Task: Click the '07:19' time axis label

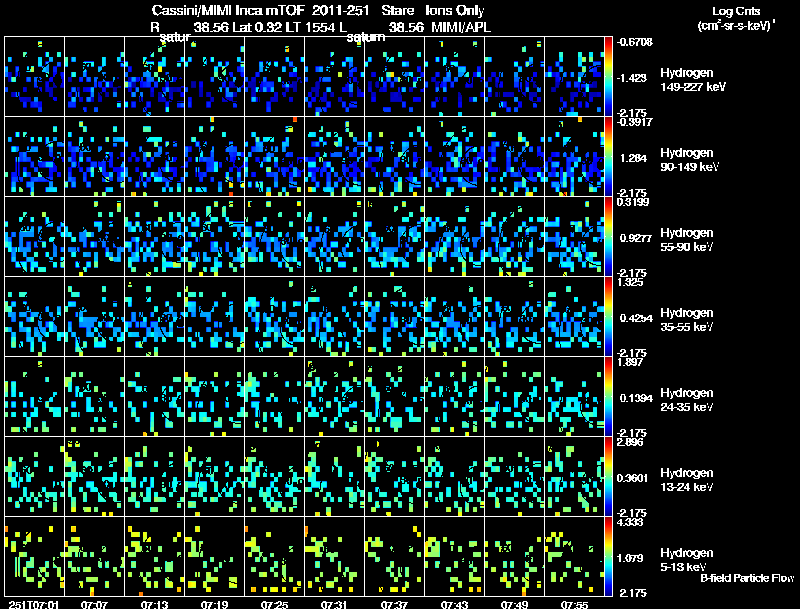Action: click(x=214, y=604)
